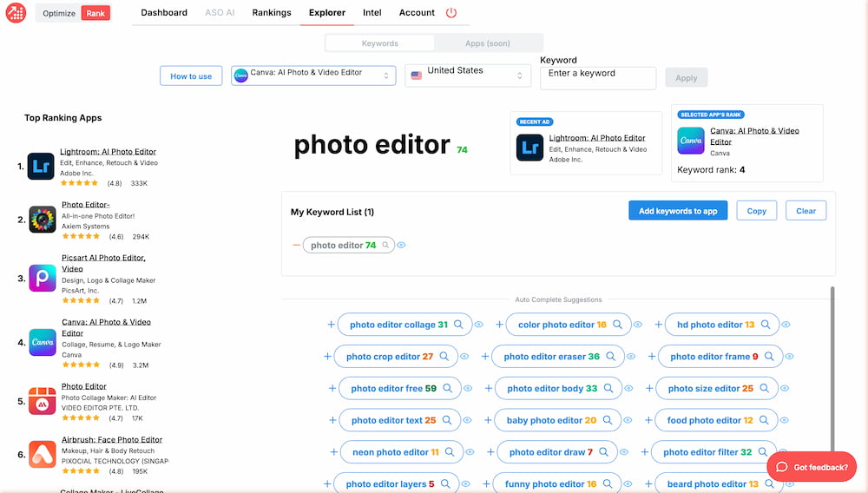Open the Rankings tab
The image size is (868, 493).
coord(271,13)
